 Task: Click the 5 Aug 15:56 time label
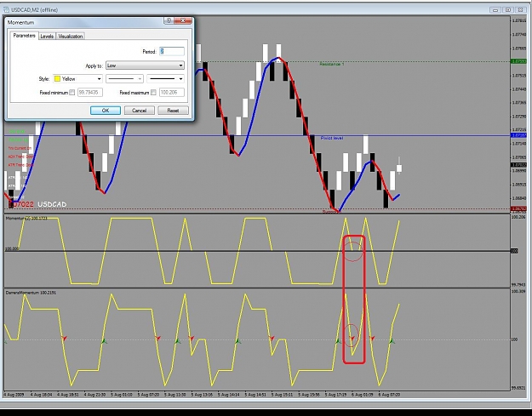(x=309, y=395)
